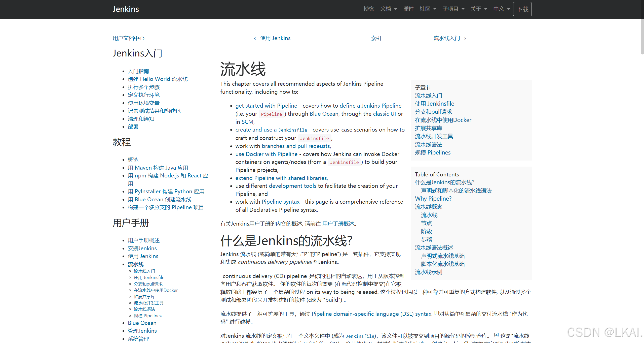Image resolution: width=644 pixels, height=343 pixels.
Task: Open sidebar sub-item 规模 Pipelines
Action: click(x=147, y=316)
